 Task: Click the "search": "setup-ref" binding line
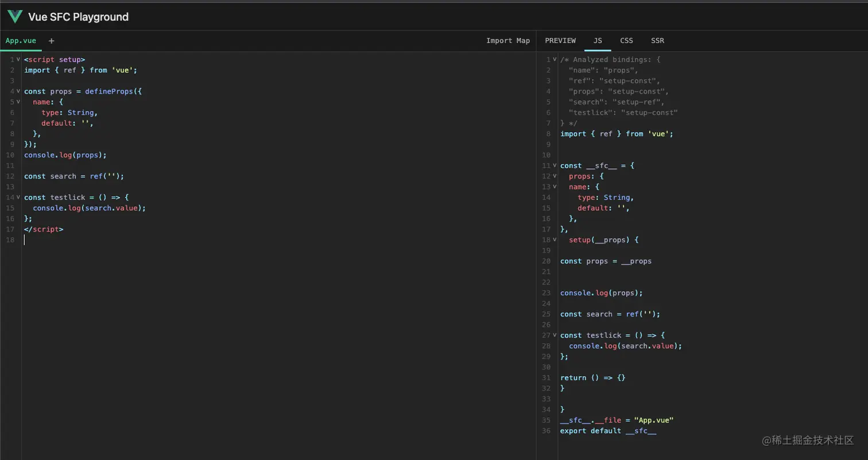pos(617,102)
